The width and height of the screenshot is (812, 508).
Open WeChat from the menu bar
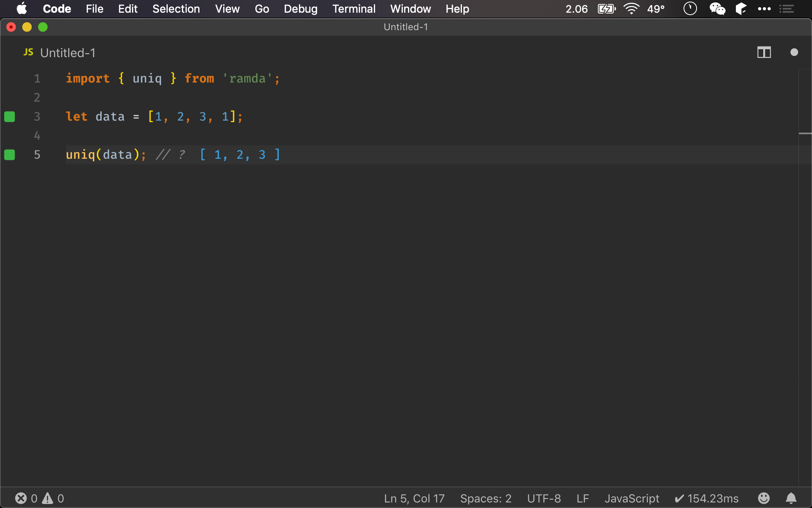(x=717, y=9)
